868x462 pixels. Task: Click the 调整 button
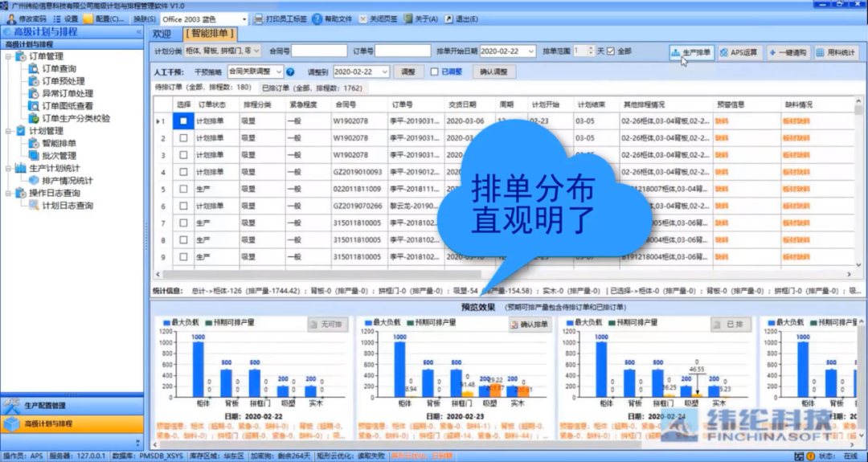[x=408, y=72]
